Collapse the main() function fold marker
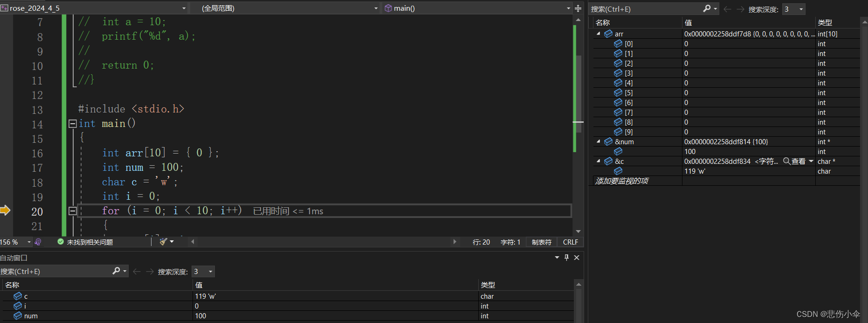The width and height of the screenshot is (868, 323). click(x=73, y=124)
